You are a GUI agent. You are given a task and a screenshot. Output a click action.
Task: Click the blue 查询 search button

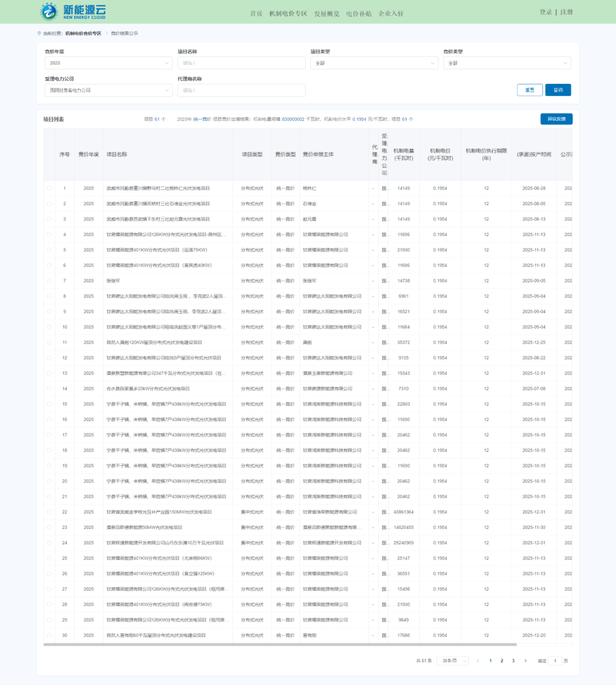[558, 90]
